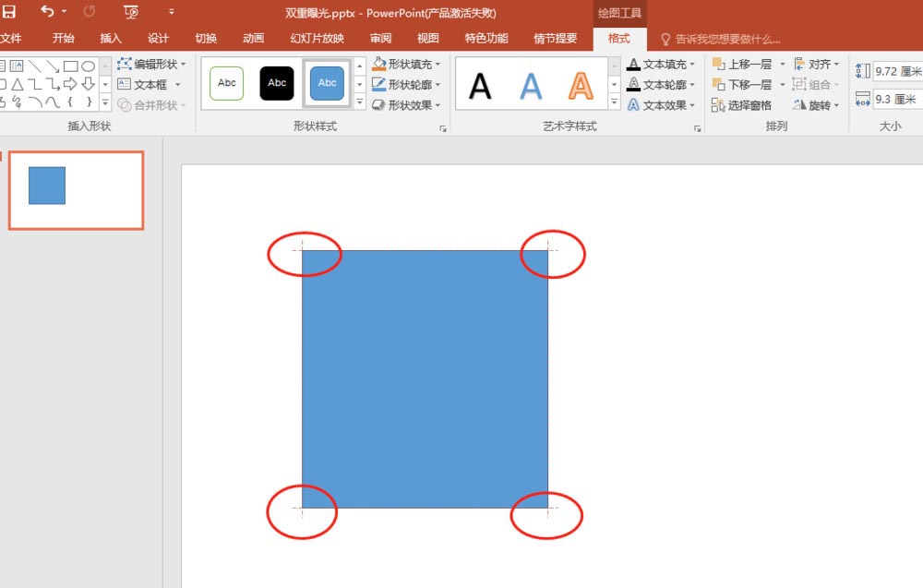Open the 形状效果 dropdown
This screenshot has height=588, width=923.
406,104
